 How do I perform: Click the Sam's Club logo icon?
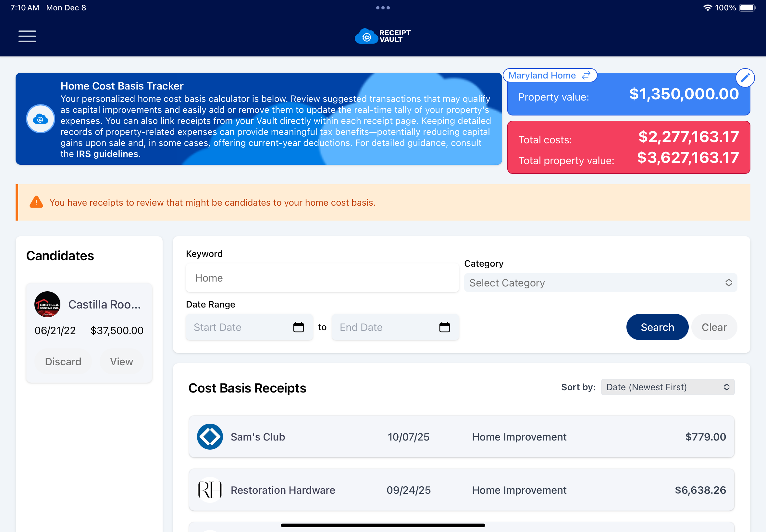point(210,436)
